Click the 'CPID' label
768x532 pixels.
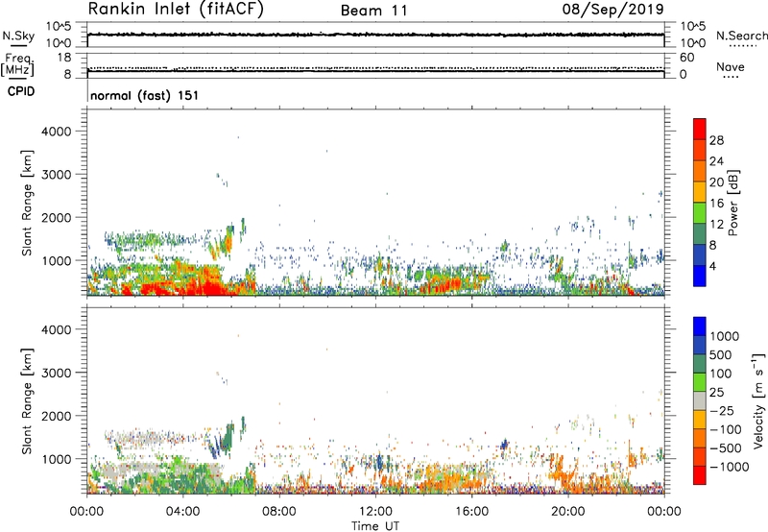tap(21, 91)
